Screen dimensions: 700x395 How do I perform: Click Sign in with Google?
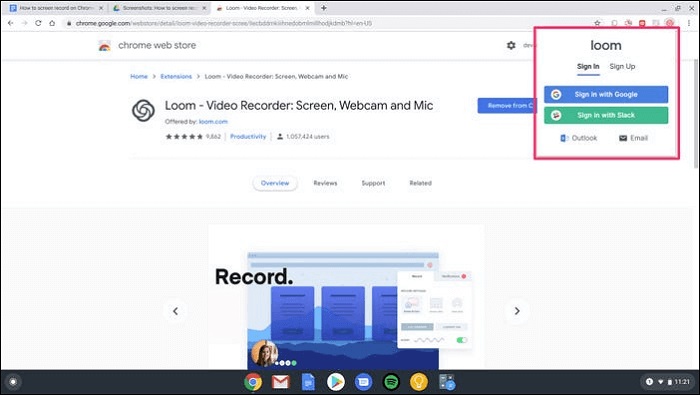pyautogui.click(x=606, y=95)
